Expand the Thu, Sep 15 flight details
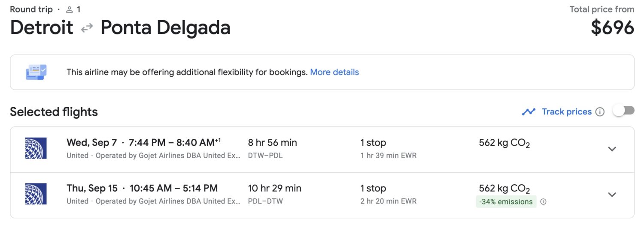Image resolution: width=644 pixels, height=228 pixels. click(612, 194)
